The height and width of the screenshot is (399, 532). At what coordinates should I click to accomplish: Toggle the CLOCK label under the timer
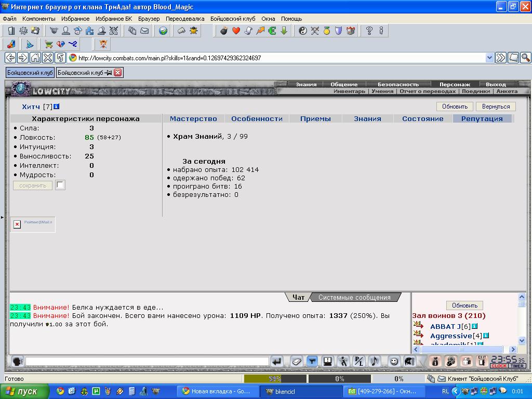click(x=499, y=366)
